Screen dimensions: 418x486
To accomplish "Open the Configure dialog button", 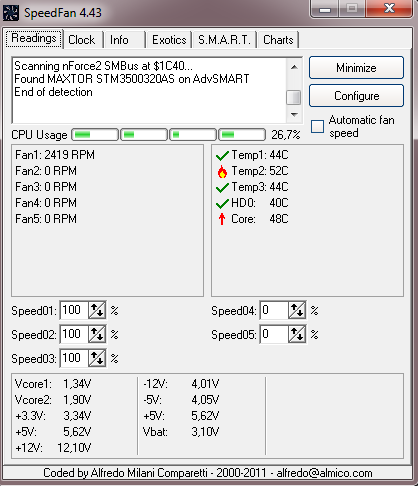I will click(x=356, y=96).
